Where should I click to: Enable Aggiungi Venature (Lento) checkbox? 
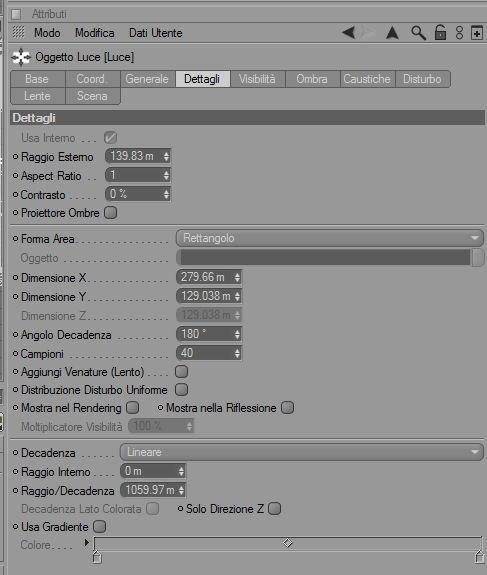click(182, 371)
